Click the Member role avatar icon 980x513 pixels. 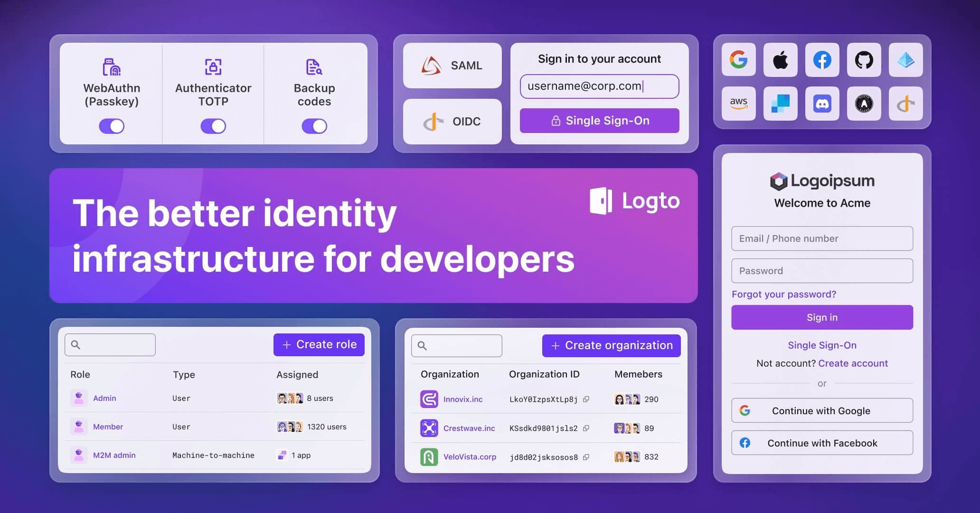[x=79, y=427]
